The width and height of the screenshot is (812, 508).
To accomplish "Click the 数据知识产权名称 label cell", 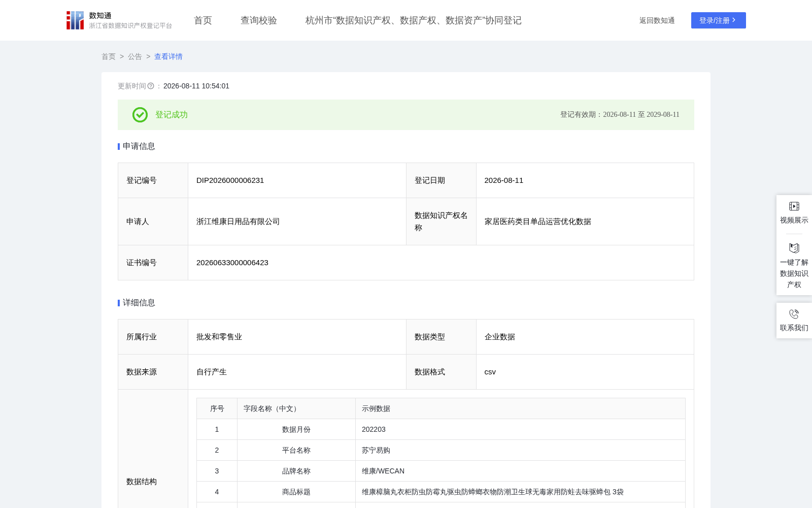I will coord(441,221).
